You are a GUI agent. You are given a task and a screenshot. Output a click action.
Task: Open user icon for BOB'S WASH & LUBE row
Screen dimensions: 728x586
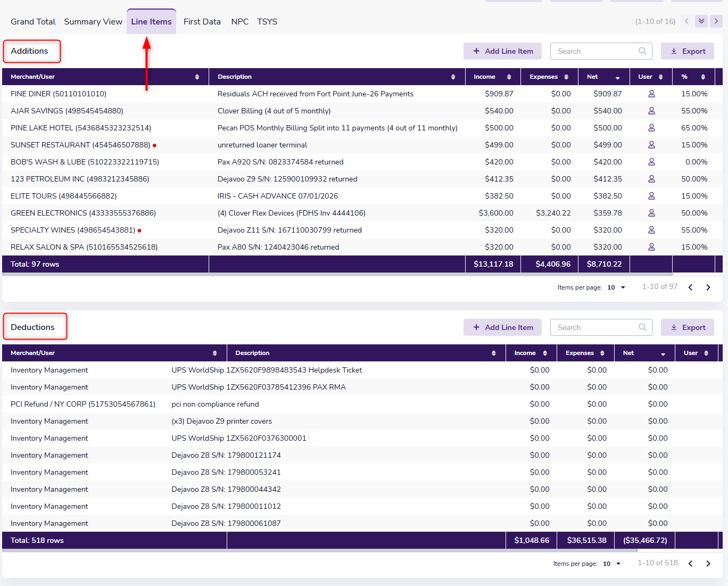point(651,162)
